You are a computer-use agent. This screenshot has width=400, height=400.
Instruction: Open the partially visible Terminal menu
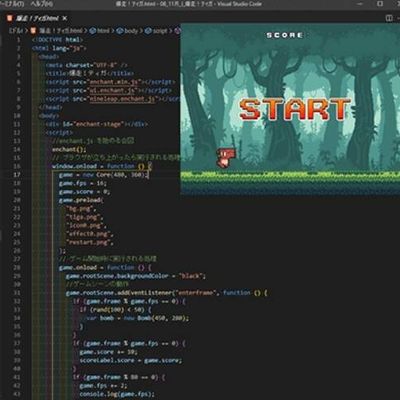coord(12,4)
